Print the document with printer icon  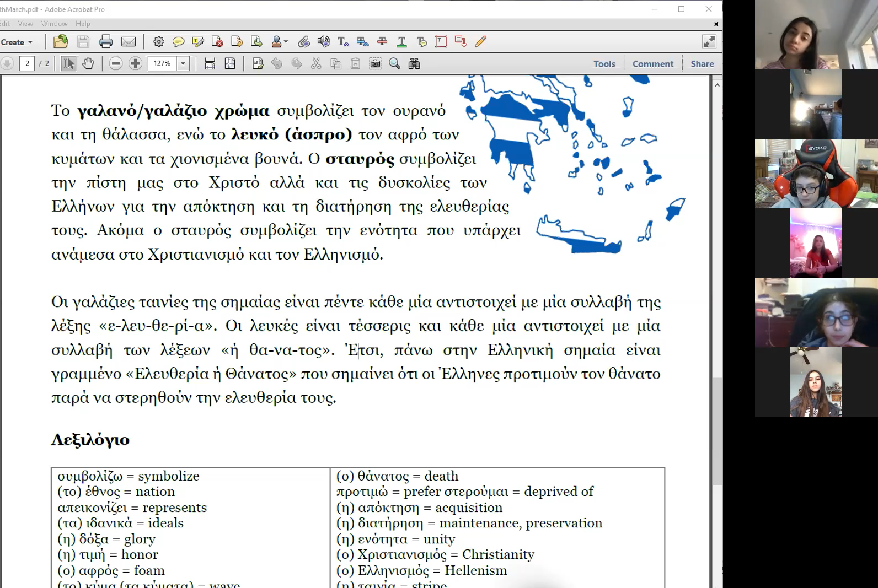(x=106, y=42)
